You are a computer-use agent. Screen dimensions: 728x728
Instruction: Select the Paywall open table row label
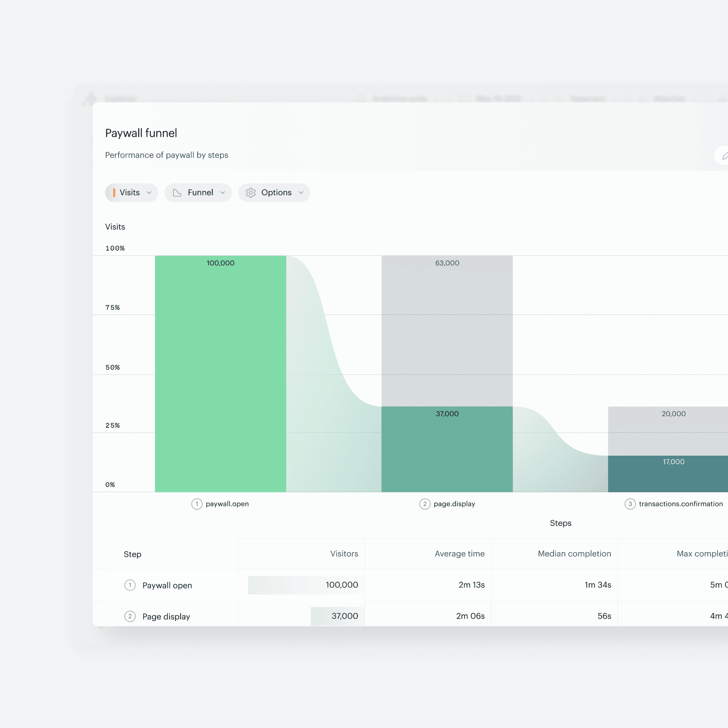tap(167, 585)
